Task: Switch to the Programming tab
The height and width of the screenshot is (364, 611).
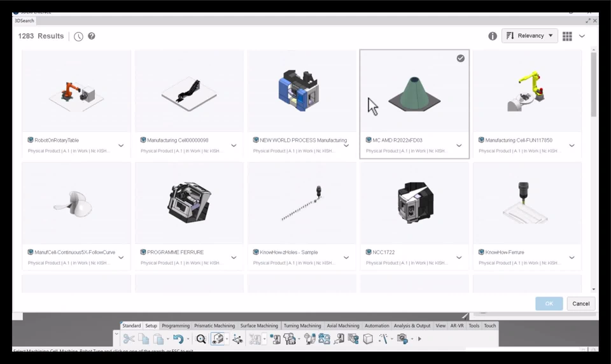Action: 176,326
